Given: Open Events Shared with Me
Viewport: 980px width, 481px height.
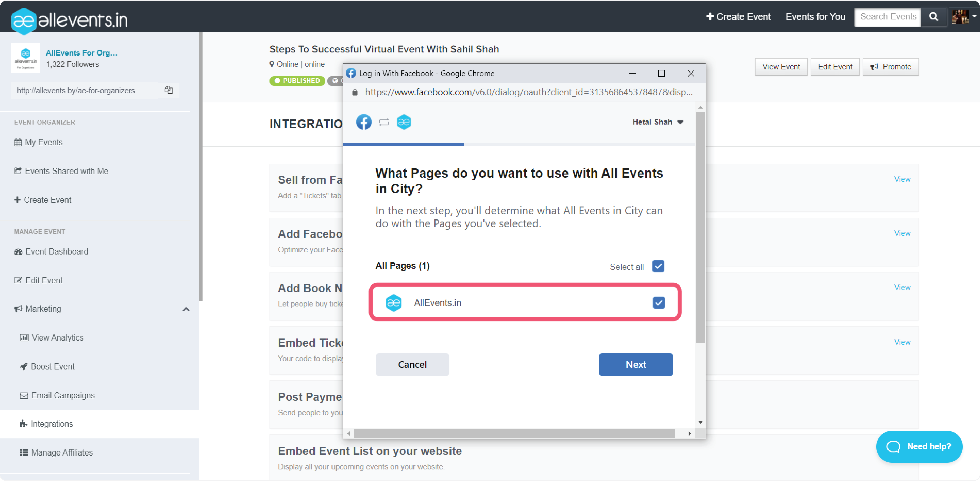Looking at the screenshot, I should [x=61, y=171].
